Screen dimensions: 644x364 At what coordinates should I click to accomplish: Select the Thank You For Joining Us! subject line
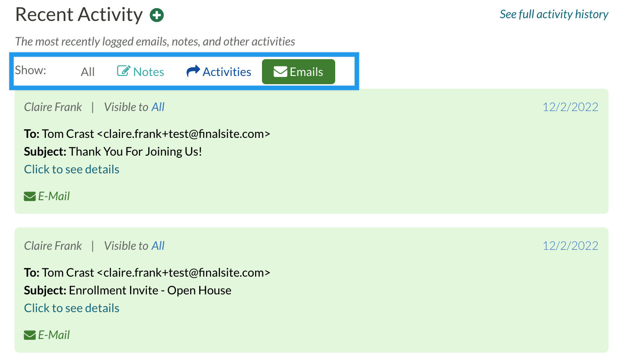[135, 152]
